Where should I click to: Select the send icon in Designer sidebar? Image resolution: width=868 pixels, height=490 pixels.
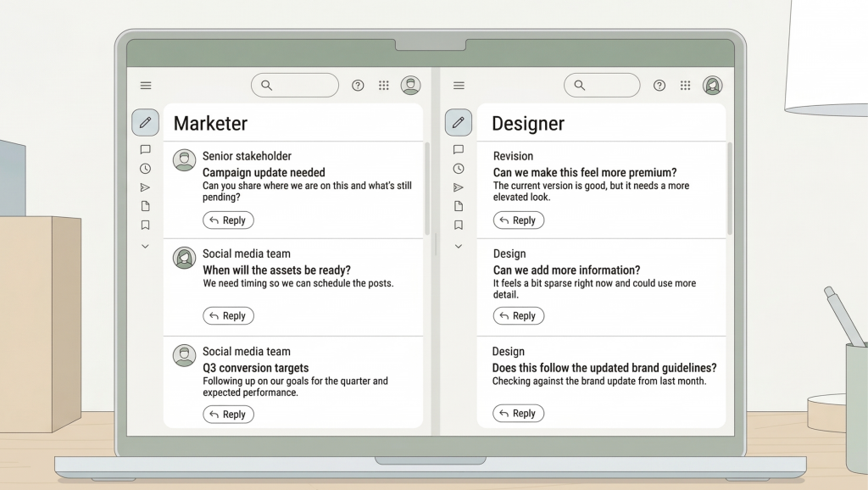459,187
